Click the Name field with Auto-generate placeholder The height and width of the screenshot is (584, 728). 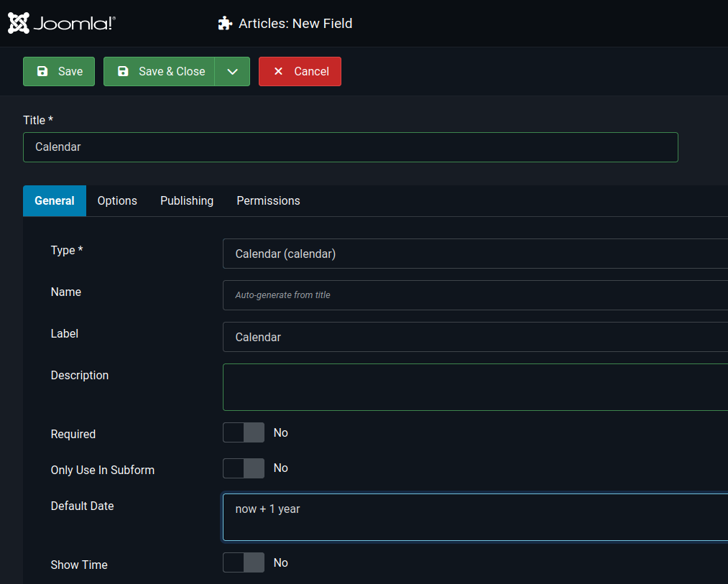(476, 295)
